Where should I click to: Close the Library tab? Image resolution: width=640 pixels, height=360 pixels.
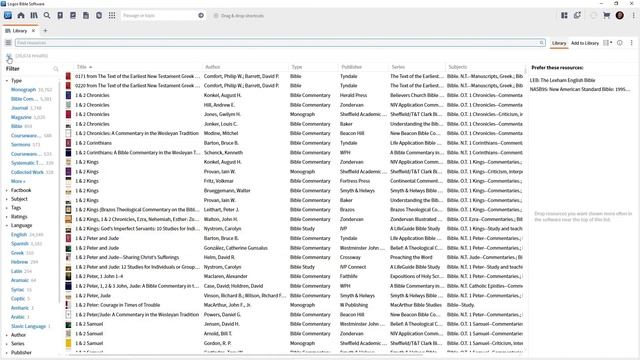33,31
